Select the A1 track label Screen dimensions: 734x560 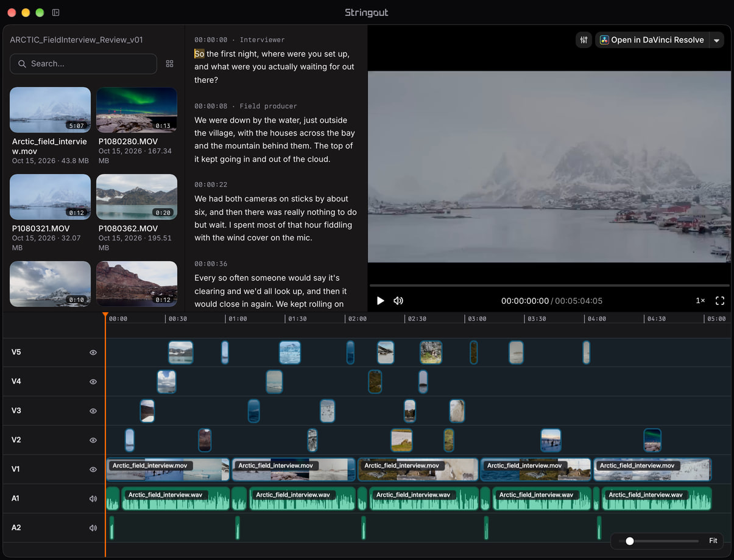coord(16,499)
